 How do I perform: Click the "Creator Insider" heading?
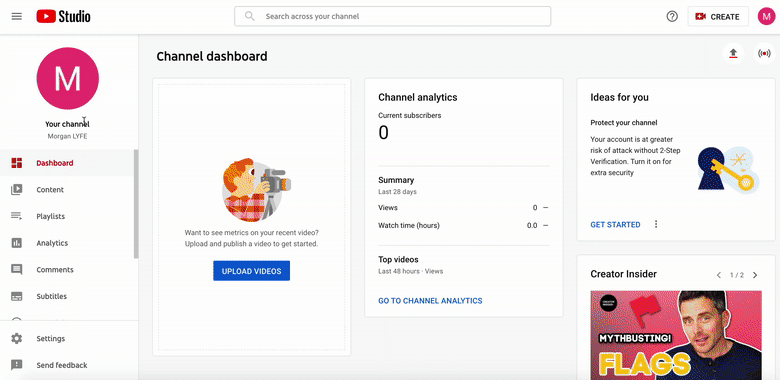point(623,274)
